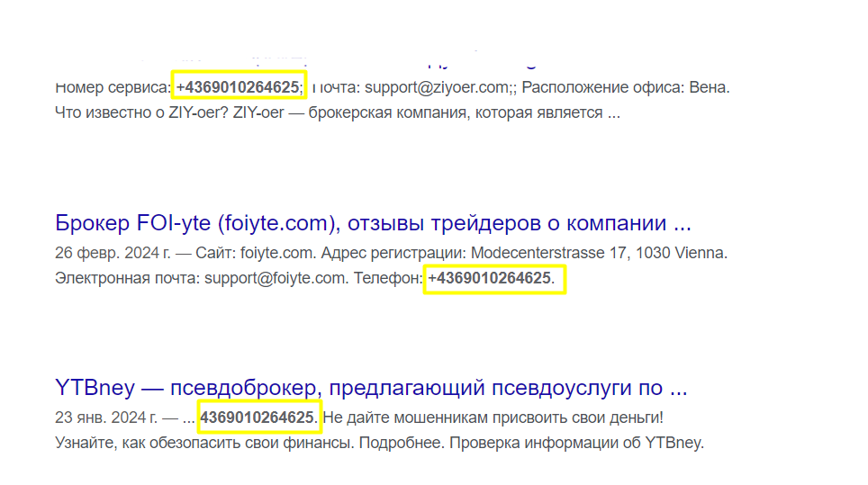Image resolution: width=868 pixels, height=485 pixels.
Task: Click date 26 февр. 2024 г. text
Action: (x=113, y=253)
